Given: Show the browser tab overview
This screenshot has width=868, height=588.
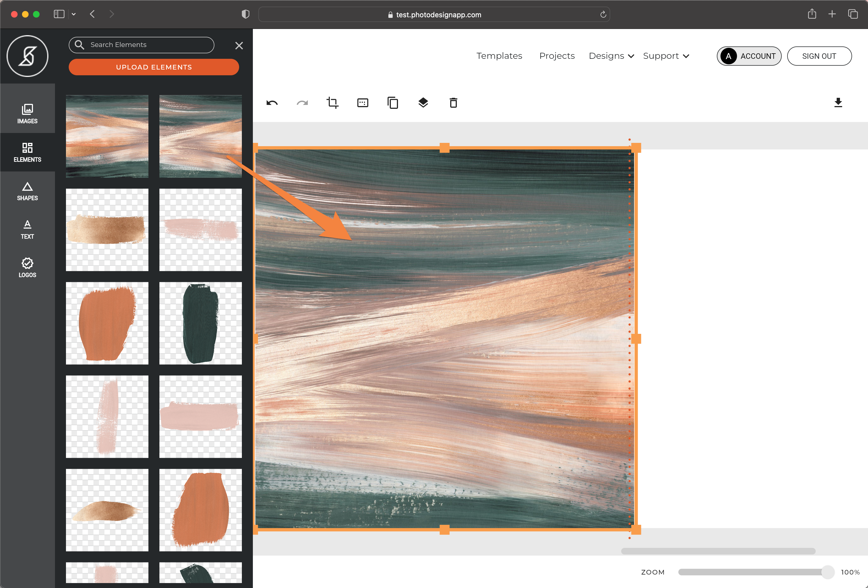Looking at the screenshot, I should click(x=853, y=14).
